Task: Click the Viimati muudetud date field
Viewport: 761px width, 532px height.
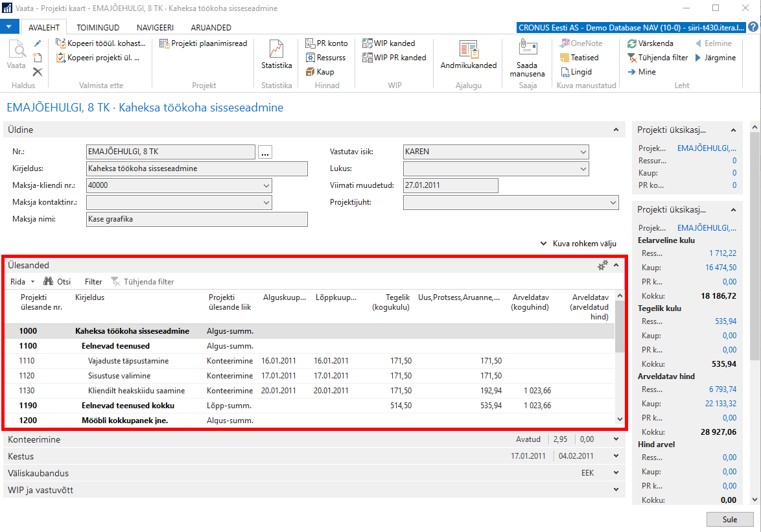Action: 451,186
